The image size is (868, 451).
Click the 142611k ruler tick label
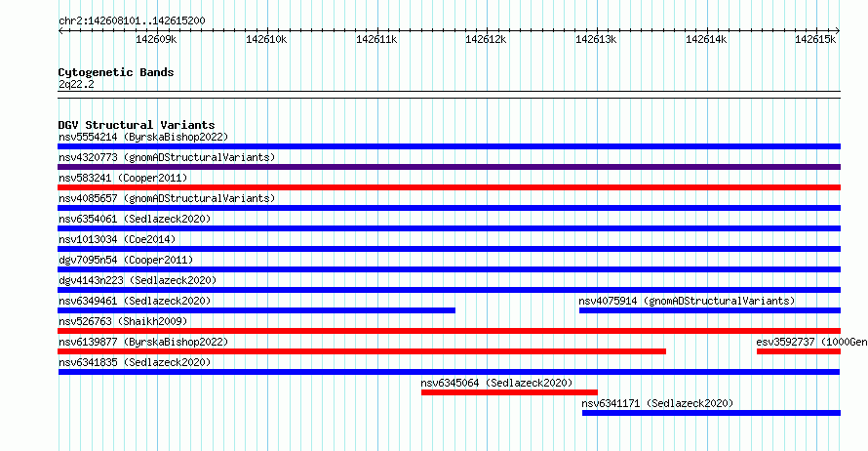coord(376,39)
